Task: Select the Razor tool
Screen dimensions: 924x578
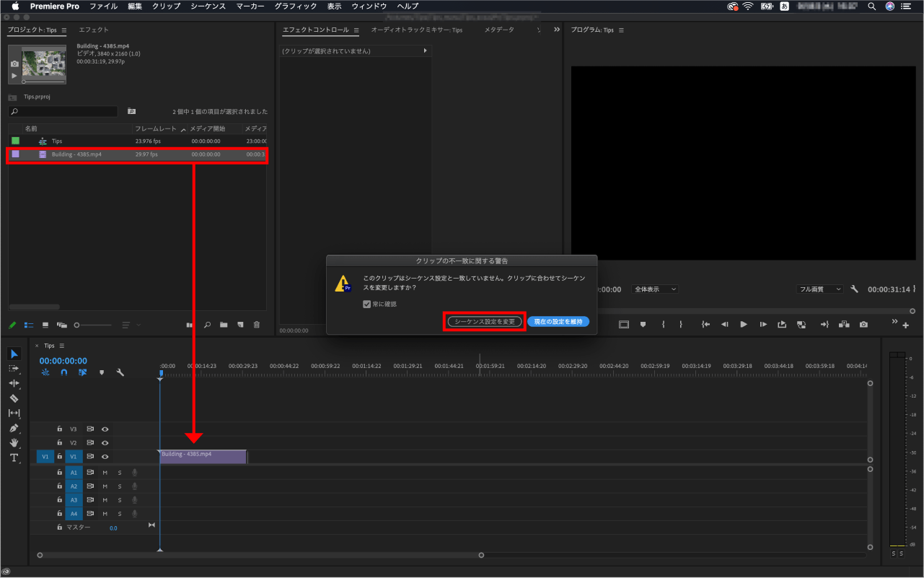Action: (x=14, y=398)
